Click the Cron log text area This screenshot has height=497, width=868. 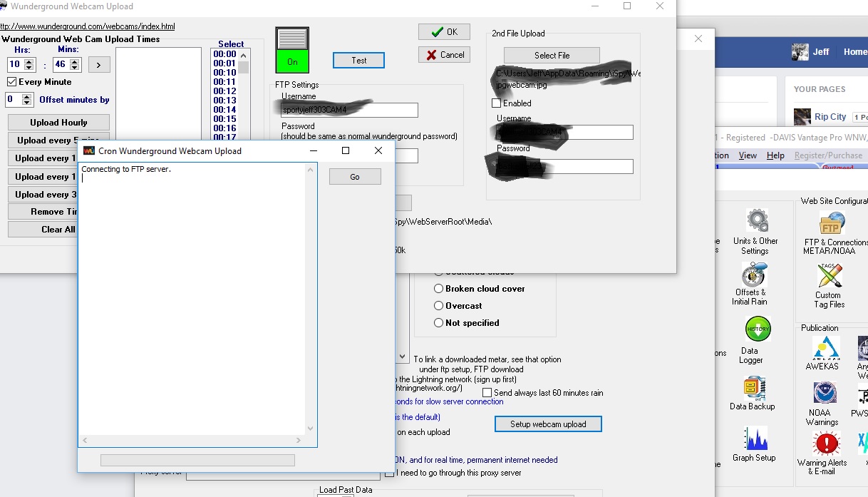coord(192,299)
